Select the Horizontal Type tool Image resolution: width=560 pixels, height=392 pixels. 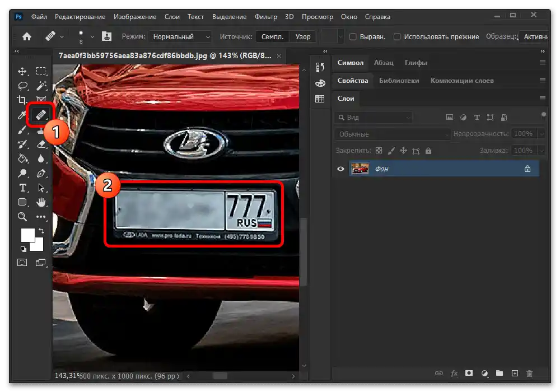point(22,188)
